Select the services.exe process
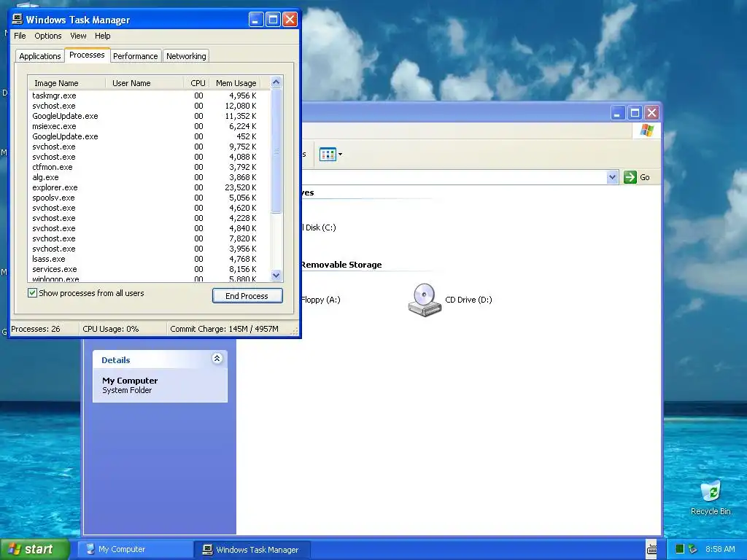Image resolution: width=747 pixels, height=560 pixels. (149, 269)
